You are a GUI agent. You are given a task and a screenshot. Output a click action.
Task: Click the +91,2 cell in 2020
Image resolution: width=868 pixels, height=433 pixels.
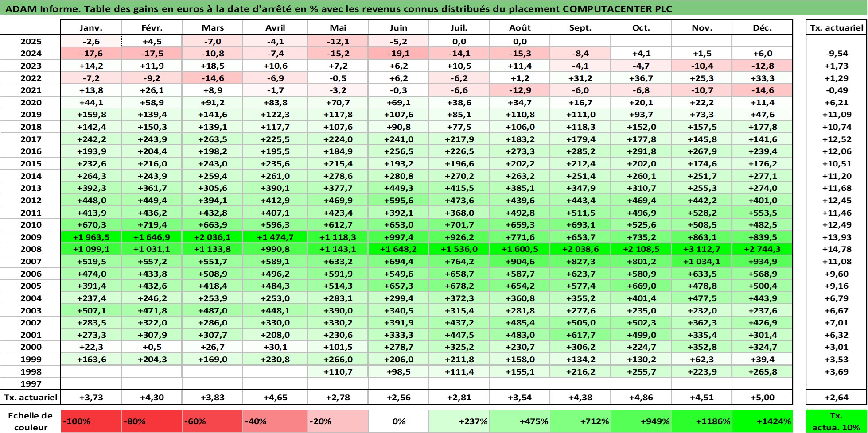pos(213,103)
